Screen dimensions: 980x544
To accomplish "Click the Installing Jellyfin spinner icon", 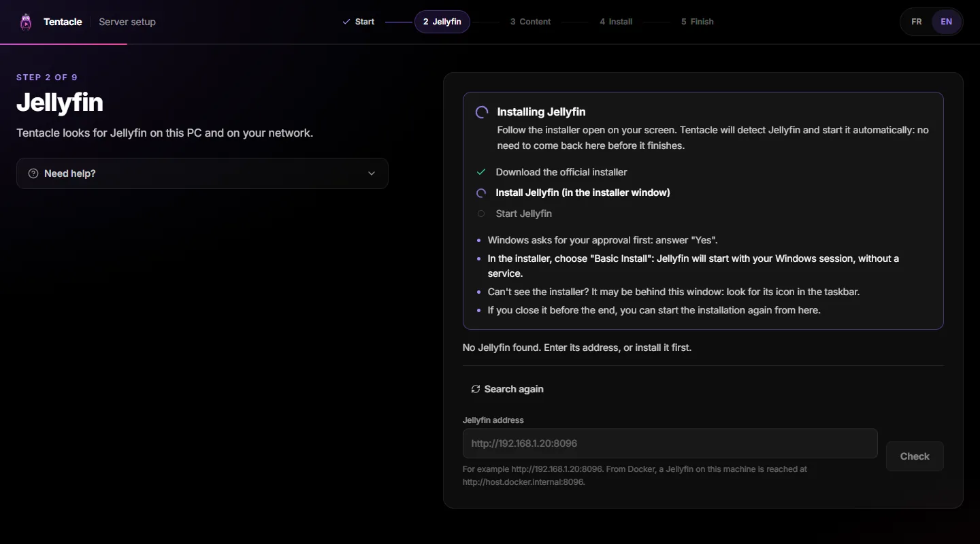I will click(482, 112).
